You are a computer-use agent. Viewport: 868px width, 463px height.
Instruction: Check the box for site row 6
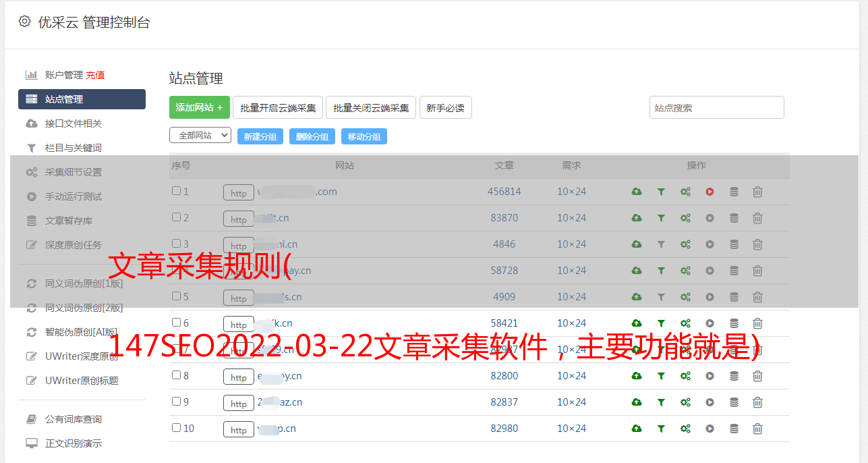click(x=176, y=323)
